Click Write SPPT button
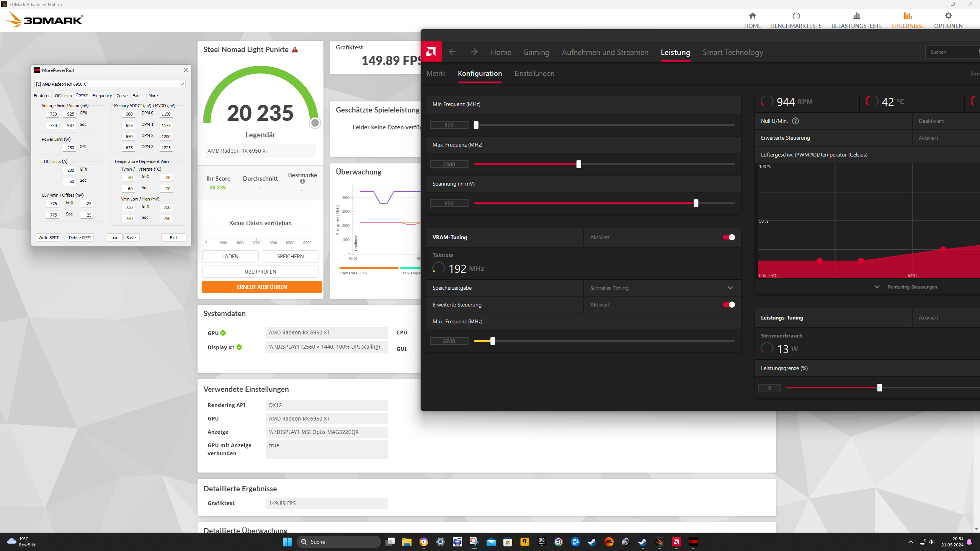Image resolution: width=980 pixels, height=551 pixels. [49, 238]
